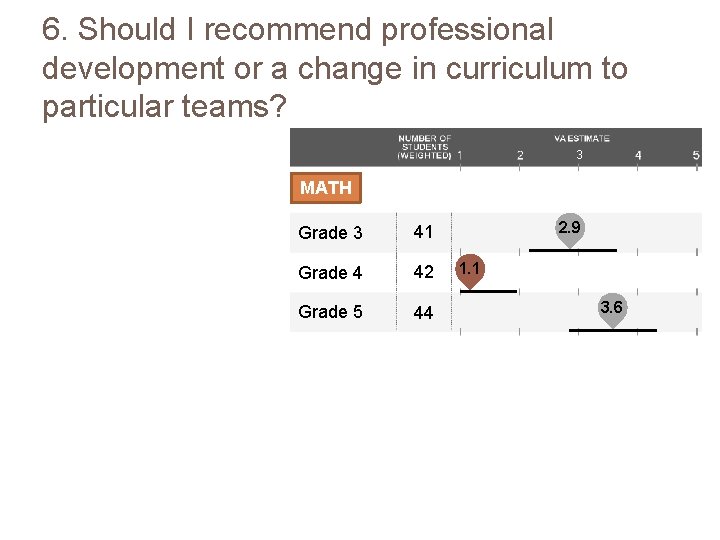Screen dimensions: 720x540
Task: Click the slide title about professional development
Action: (x=335, y=68)
